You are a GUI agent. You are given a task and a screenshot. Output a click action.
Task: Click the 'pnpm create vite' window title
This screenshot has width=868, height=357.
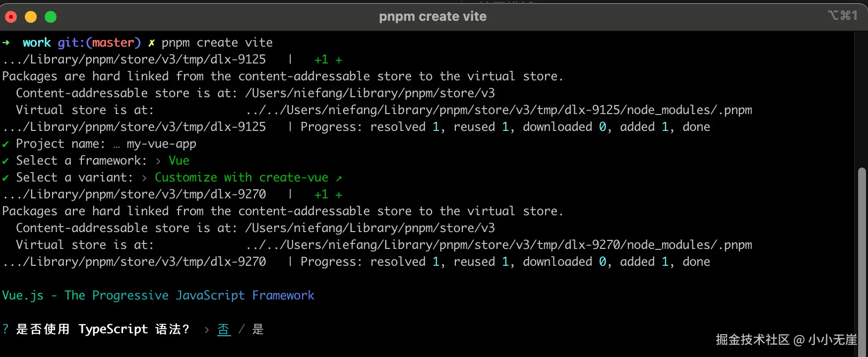coord(433,16)
